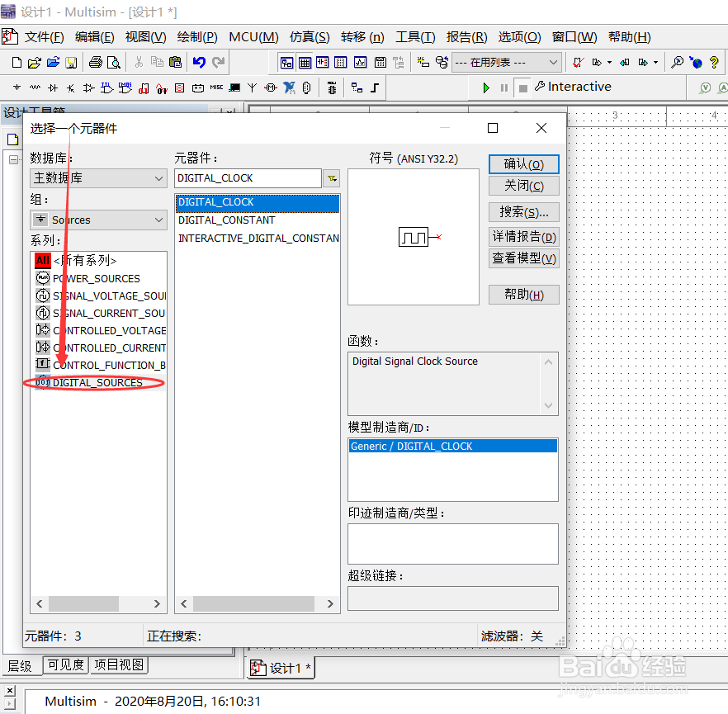This screenshot has width=728, height=714.
Task: Select INTERACTIVE_DIGITAL_CONSTANT component
Action: [x=258, y=239]
